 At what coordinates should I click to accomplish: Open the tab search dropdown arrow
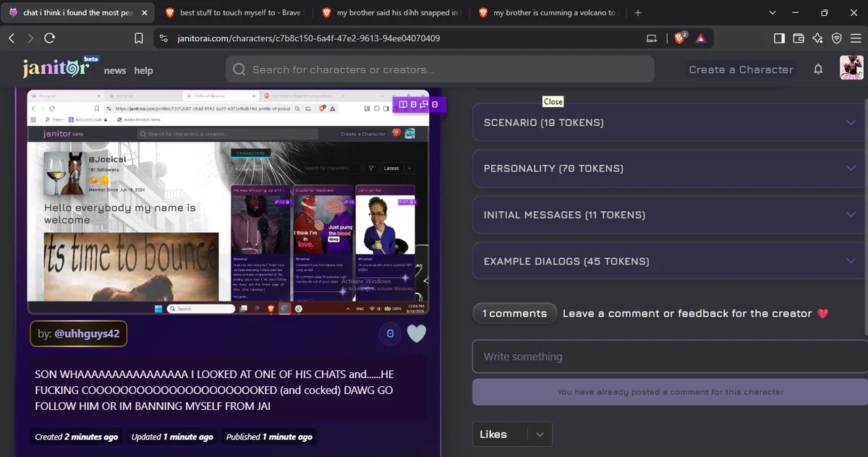click(773, 13)
